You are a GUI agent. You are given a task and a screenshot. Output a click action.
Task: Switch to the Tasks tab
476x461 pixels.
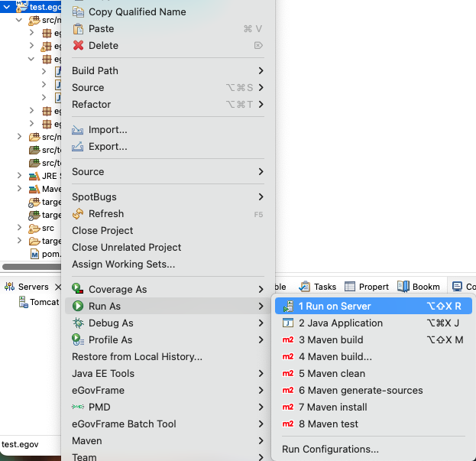pyautogui.click(x=317, y=287)
